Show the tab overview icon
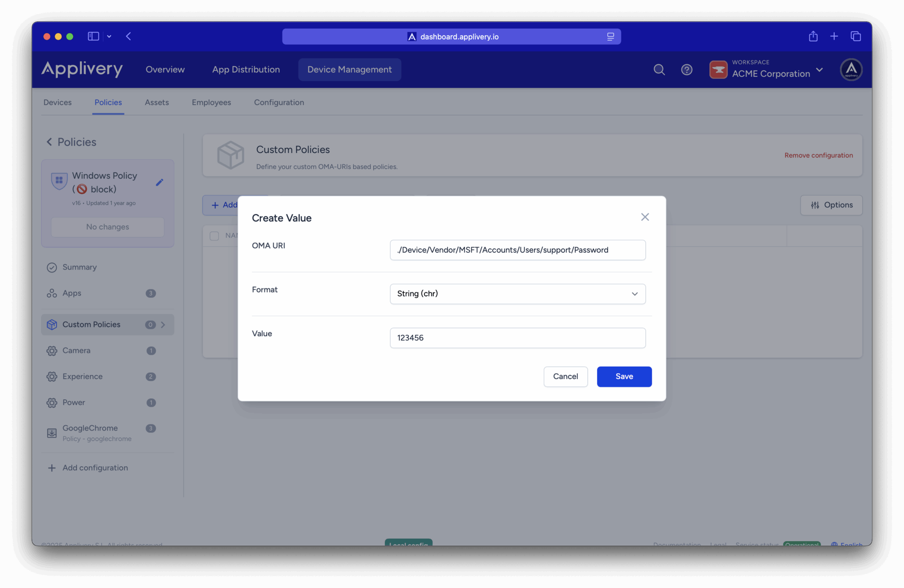 click(x=855, y=36)
